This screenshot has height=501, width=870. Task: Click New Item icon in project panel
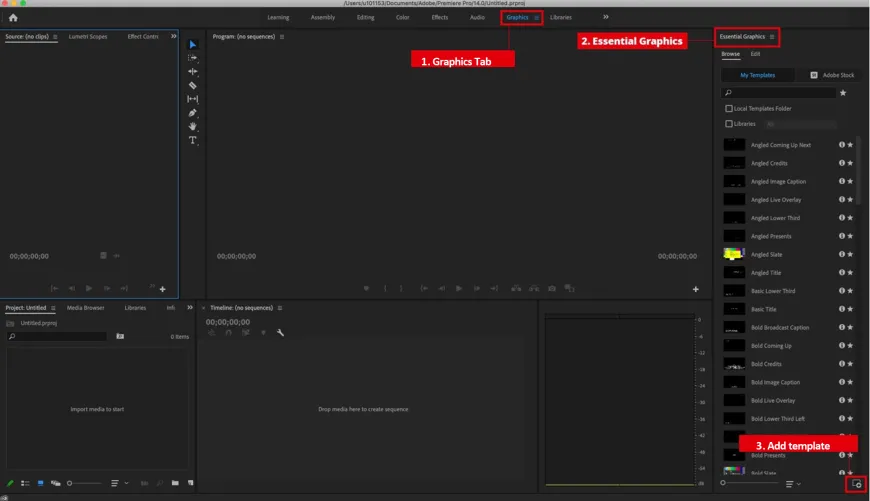(x=190, y=483)
